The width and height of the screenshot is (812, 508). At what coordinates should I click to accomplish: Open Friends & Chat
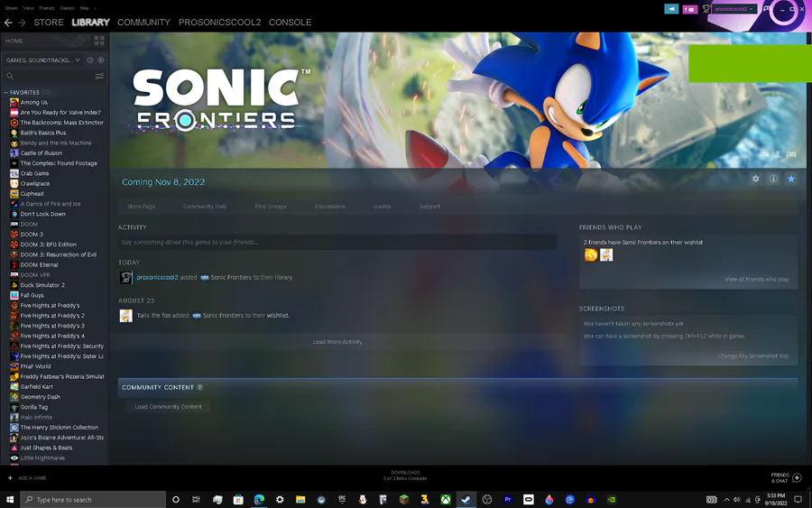(786, 477)
